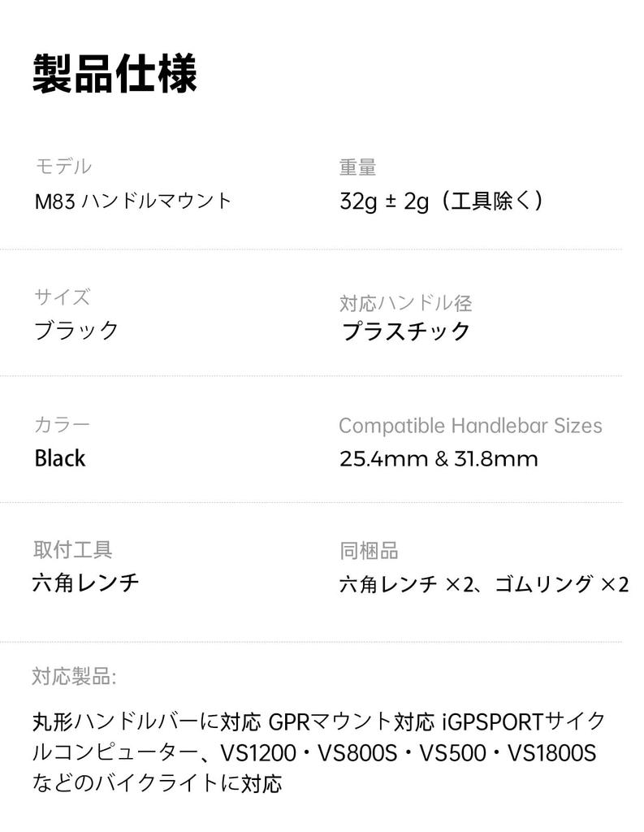Screen dimensions: 644x832
Task: Click the 製品仕様 heading
Action: click(115, 74)
